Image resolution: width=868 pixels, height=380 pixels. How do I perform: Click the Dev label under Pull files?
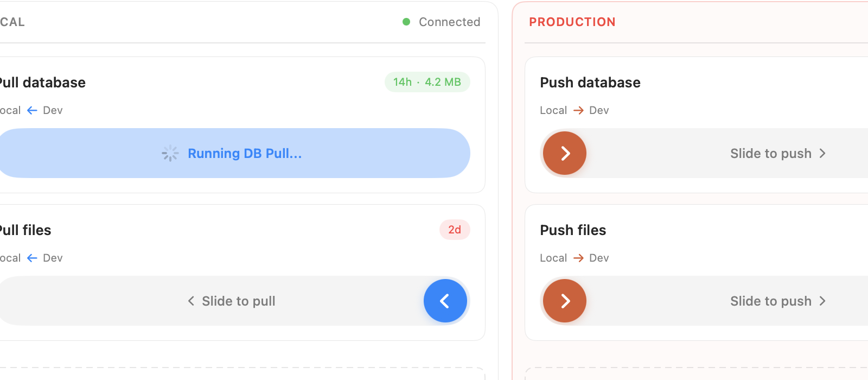(x=53, y=258)
